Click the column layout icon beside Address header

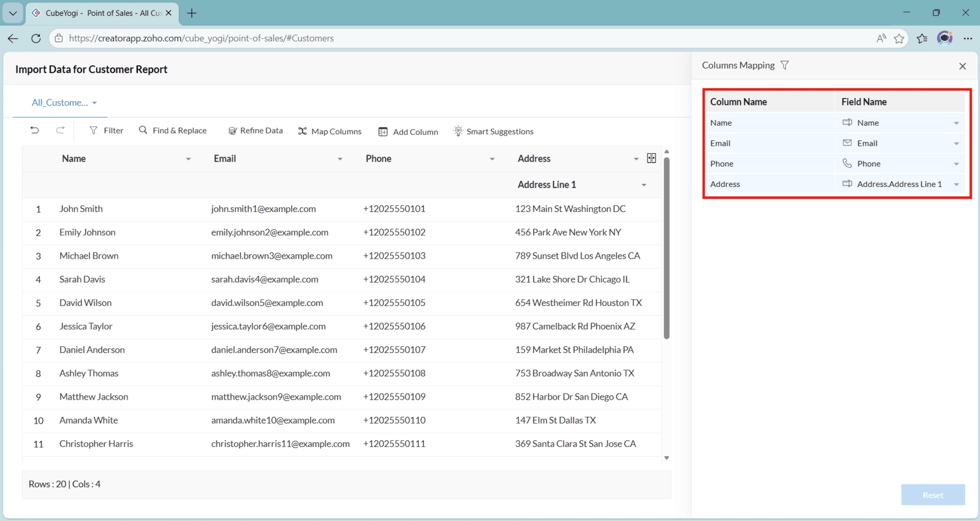click(651, 158)
